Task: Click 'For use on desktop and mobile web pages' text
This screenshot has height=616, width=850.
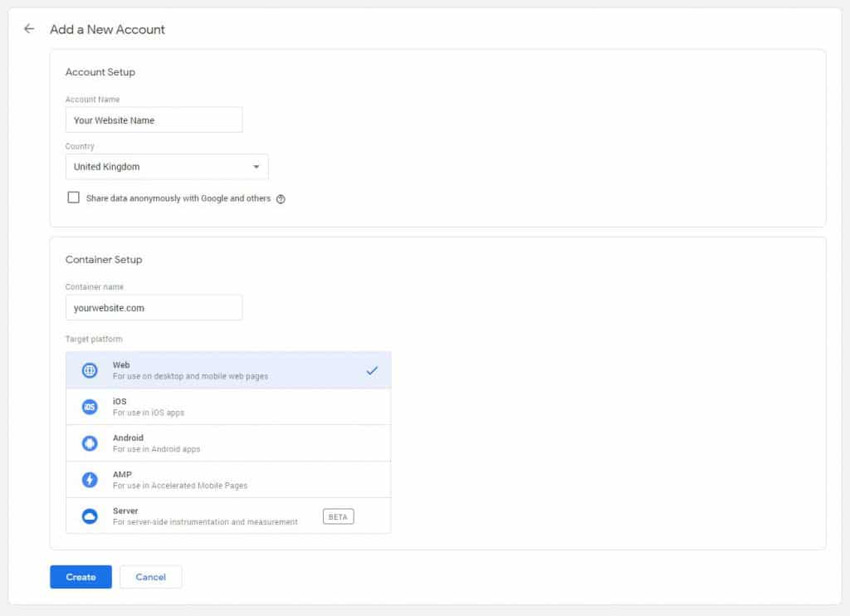Action: [190, 376]
